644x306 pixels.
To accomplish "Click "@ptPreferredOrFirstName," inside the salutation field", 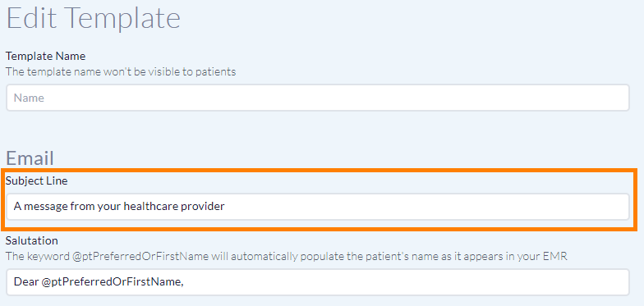I will point(113,282).
